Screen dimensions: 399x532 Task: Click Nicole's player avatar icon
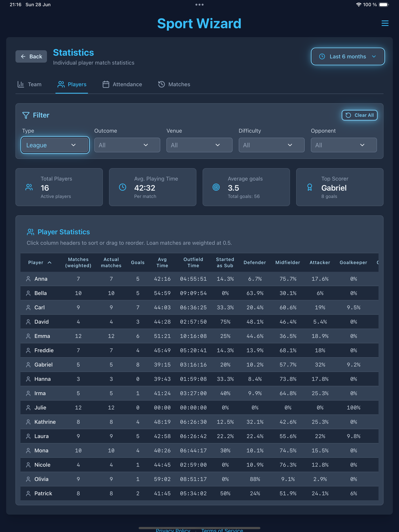click(x=28, y=465)
